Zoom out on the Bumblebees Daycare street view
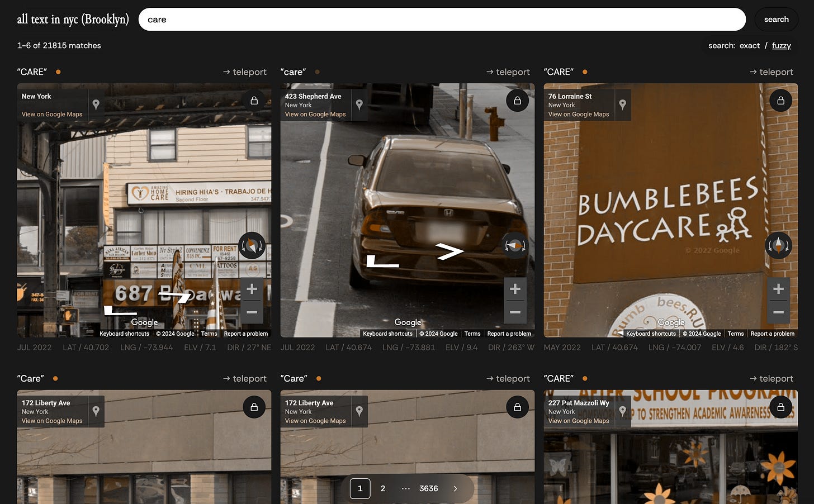 (x=779, y=312)
